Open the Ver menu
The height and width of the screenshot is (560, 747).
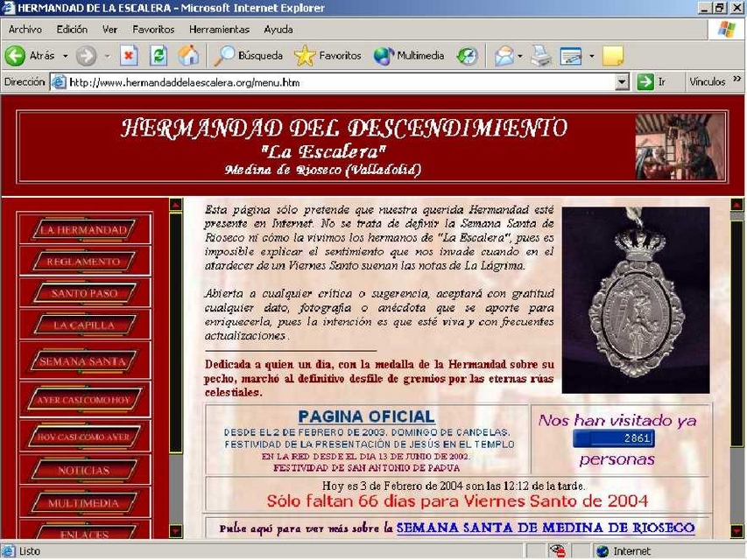[110, 30]
